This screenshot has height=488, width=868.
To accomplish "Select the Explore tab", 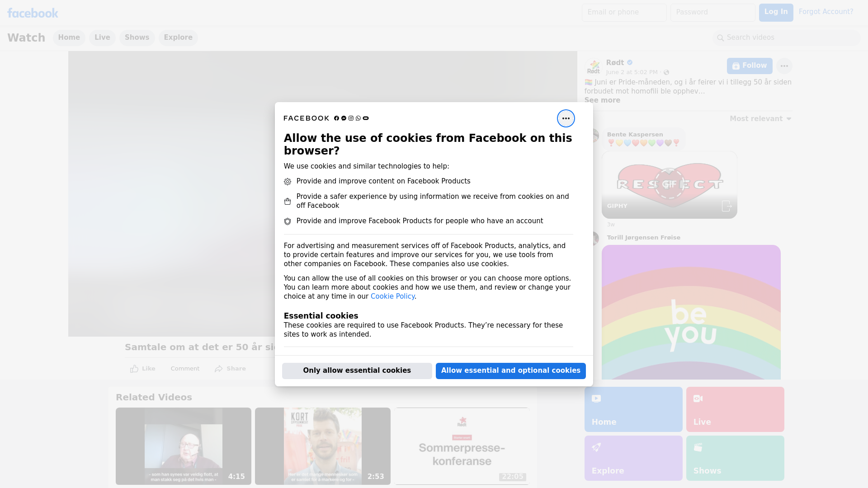I will pos(178,38).
